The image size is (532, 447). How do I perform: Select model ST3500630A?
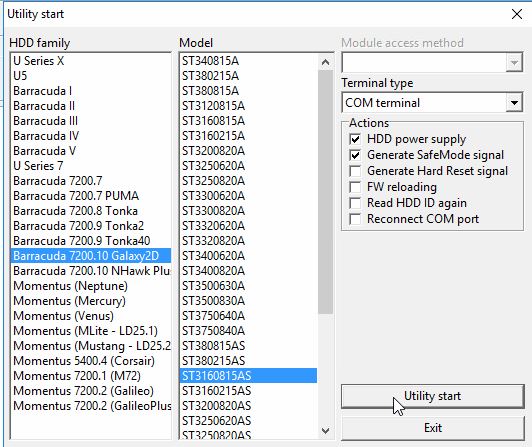tap(249, 286)
